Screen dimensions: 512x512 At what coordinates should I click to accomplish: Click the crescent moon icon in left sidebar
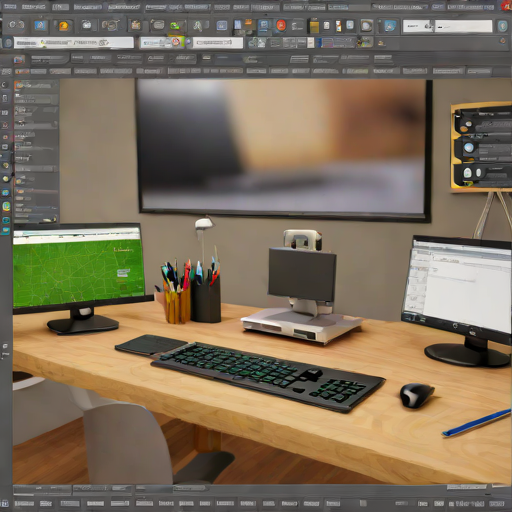point(5,85)
